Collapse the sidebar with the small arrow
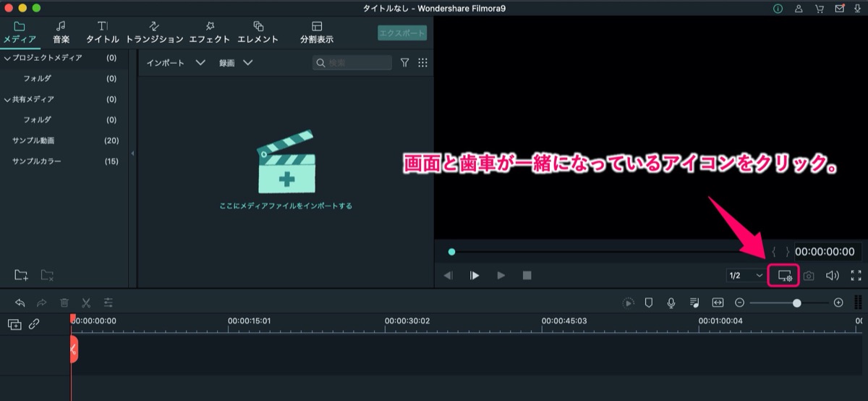868x401 pixels. pos(133,153)
